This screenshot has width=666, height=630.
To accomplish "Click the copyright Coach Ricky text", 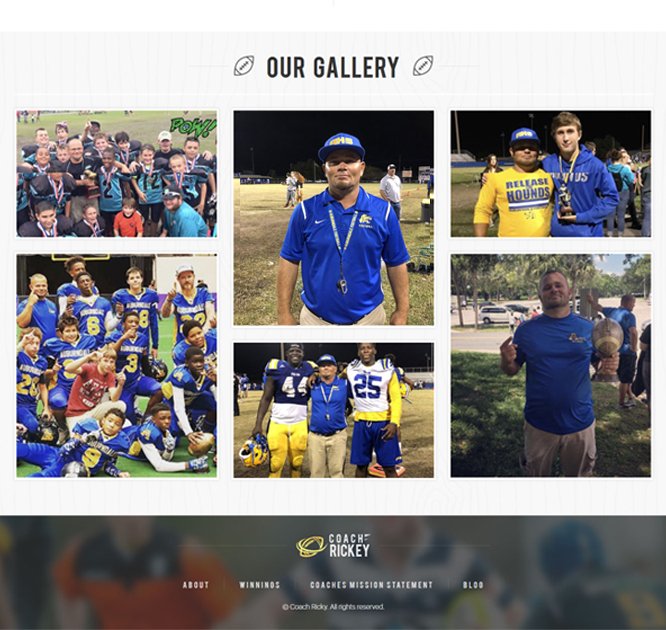I will (333, 607).
